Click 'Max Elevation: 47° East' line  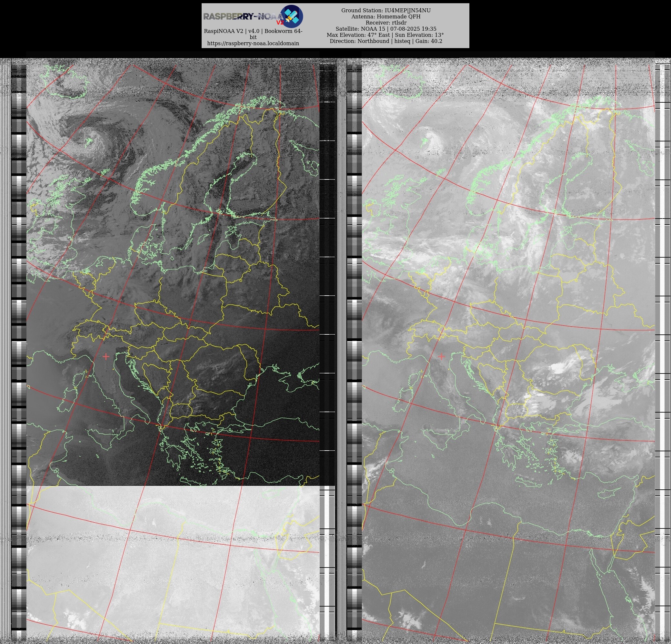pyautogui.click(x=358, y=35)
